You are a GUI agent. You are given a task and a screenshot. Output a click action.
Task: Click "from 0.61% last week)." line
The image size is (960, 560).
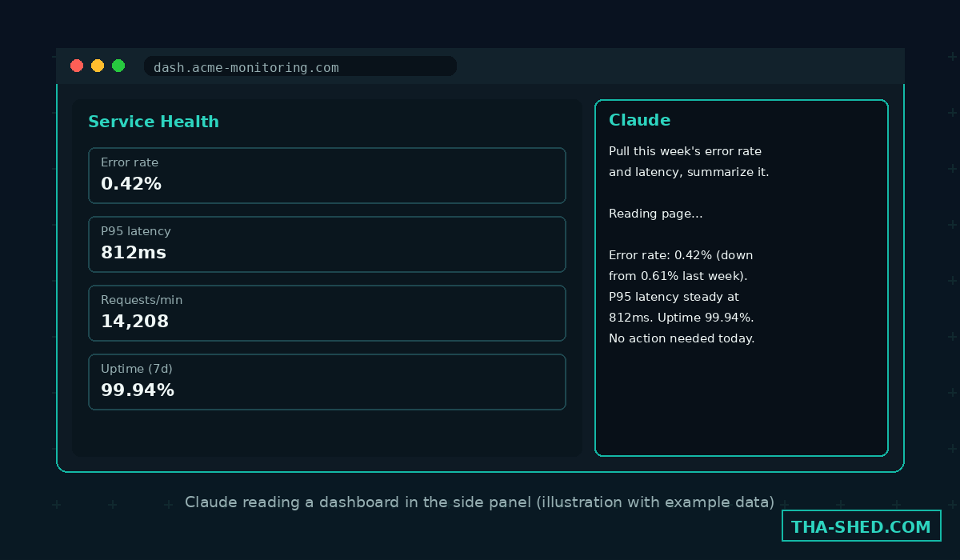[x=678, y=276]
